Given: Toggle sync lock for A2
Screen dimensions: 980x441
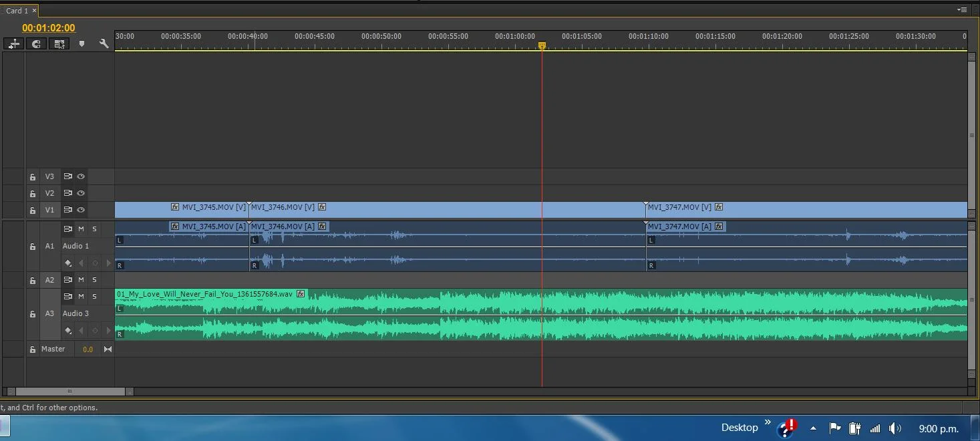Looking at the screenshot, I should pyautogui.click(x=67, y=279).
